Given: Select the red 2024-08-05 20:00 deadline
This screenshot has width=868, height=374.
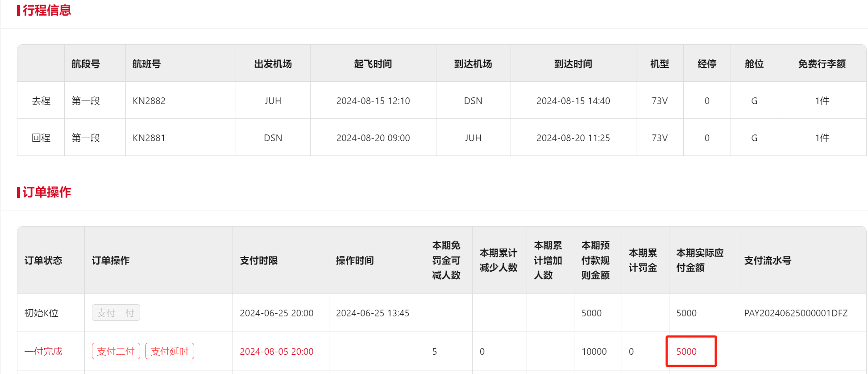Looking at the screenshot, I should [276, 352].
